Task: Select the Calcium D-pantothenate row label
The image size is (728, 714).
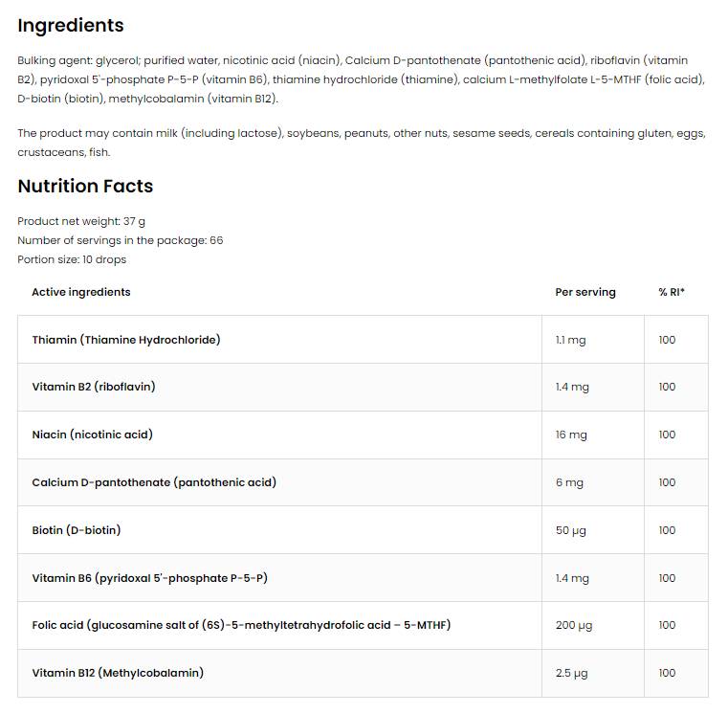Action: pyautogui.click(x=154, y=482)
